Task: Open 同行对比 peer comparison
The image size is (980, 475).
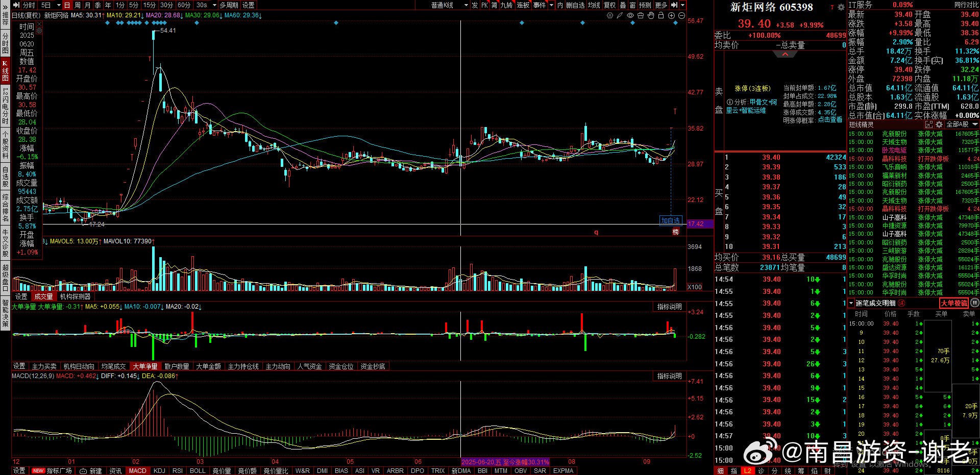Action: click(x=967, y=5)
